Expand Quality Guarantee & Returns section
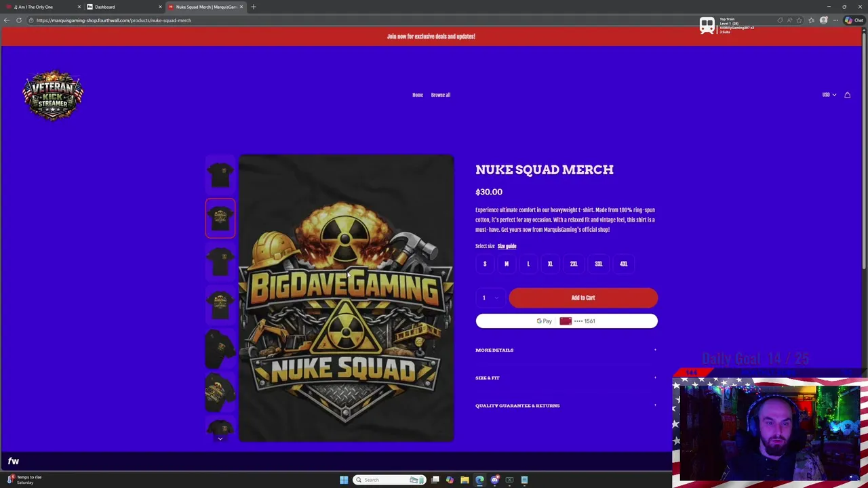The width and height of the screenshot is (868, 488). tap(566, 405)
